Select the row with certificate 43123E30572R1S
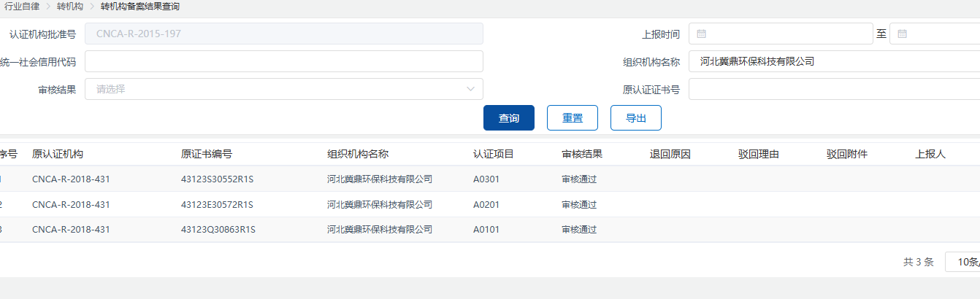This screenshot has width=980, height=299. [217, 205]
